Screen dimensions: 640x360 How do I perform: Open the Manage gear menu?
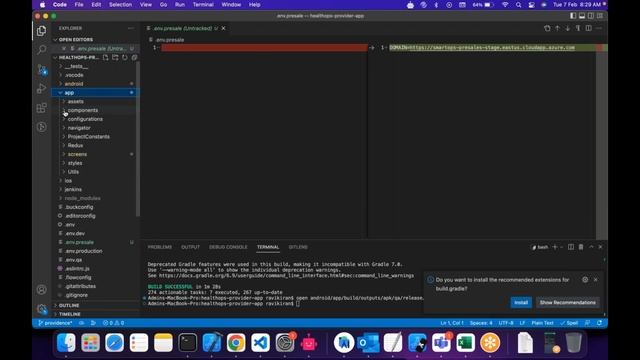42,309
